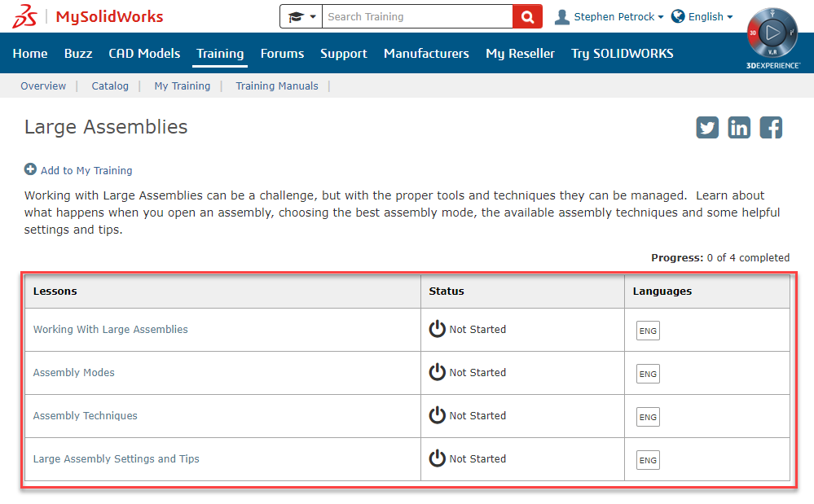Click the Large Assemblies page title
Viewport: 814px width, 504px height.
pyautogui.click(x=106, y=127)
